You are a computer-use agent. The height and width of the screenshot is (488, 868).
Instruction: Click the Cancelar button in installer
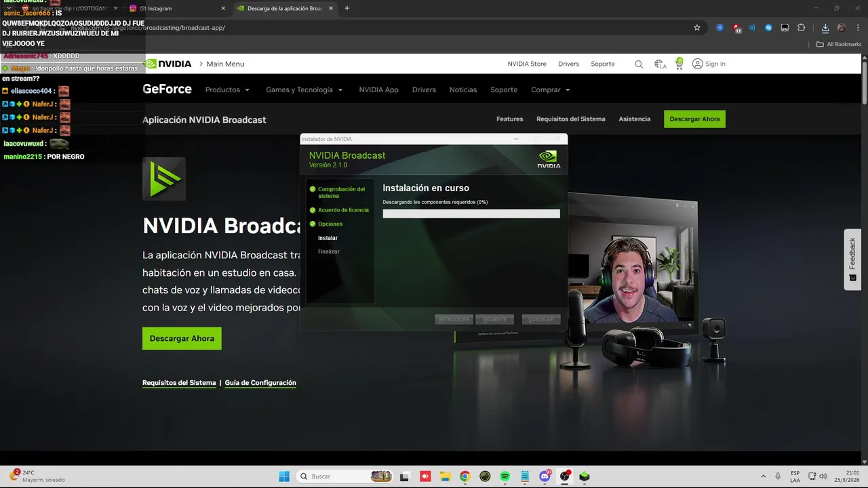pyautogui.click(x=541, y=319)
